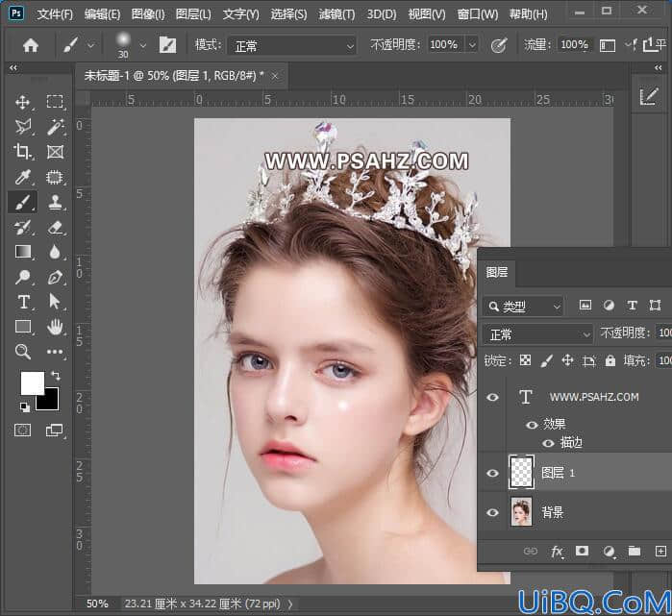This screenshot has width=672, height=616.
Task: Open the Opacity 100% dropdown arrow
Action: [x=472, y=44]
